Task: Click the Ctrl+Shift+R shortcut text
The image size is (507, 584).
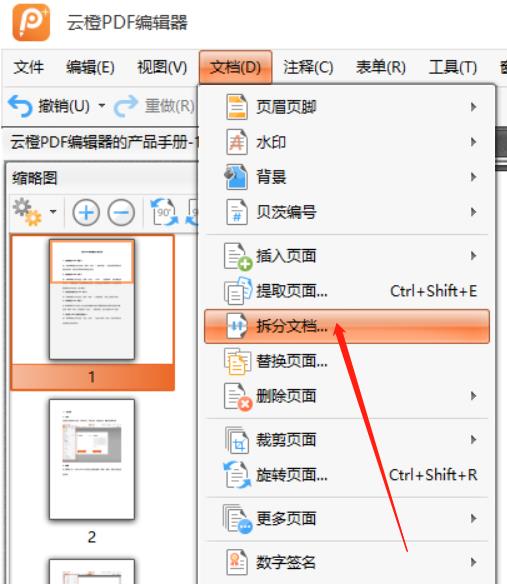Action: [x=433, y=475]
